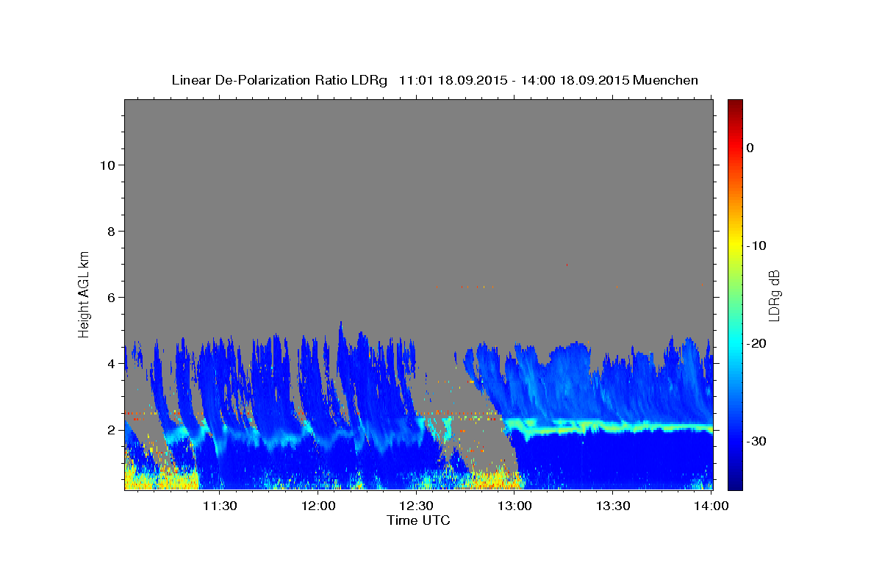The width and height of the screenshot is (882, 588).
Task: Click the 13:00 time tick label
Action: click(514, 506)
